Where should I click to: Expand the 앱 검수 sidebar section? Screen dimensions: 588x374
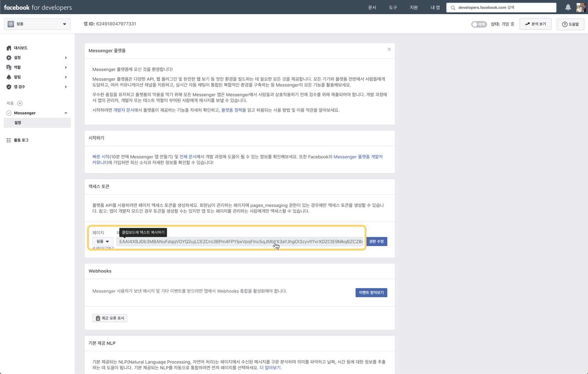[x=66, y=87]
